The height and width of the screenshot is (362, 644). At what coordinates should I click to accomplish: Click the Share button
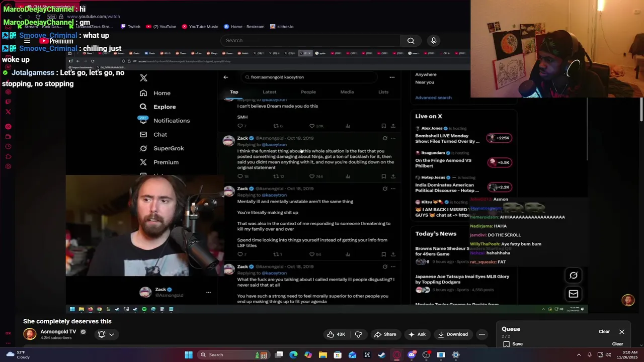385,334
